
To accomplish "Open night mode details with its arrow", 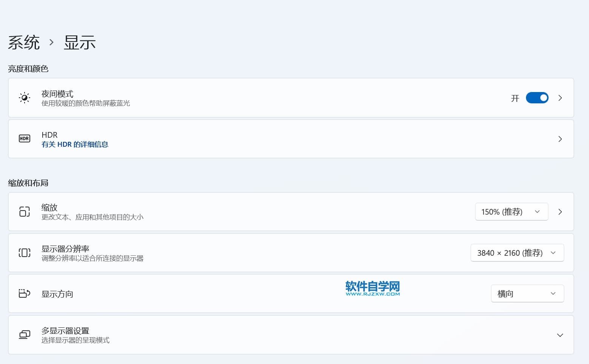I will tap(560, 98).
